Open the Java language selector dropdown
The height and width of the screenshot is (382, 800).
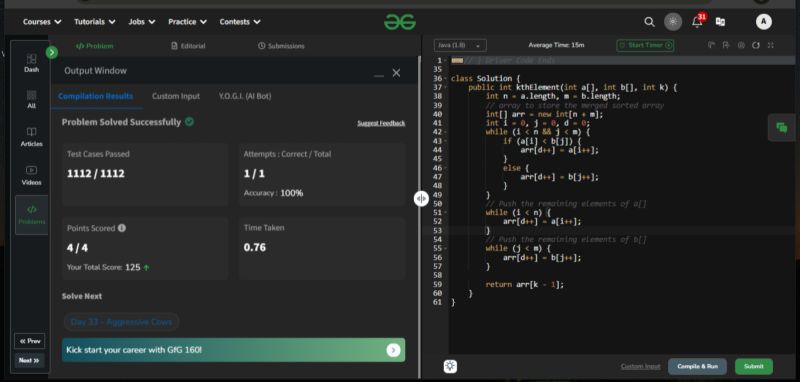point(460,45)
